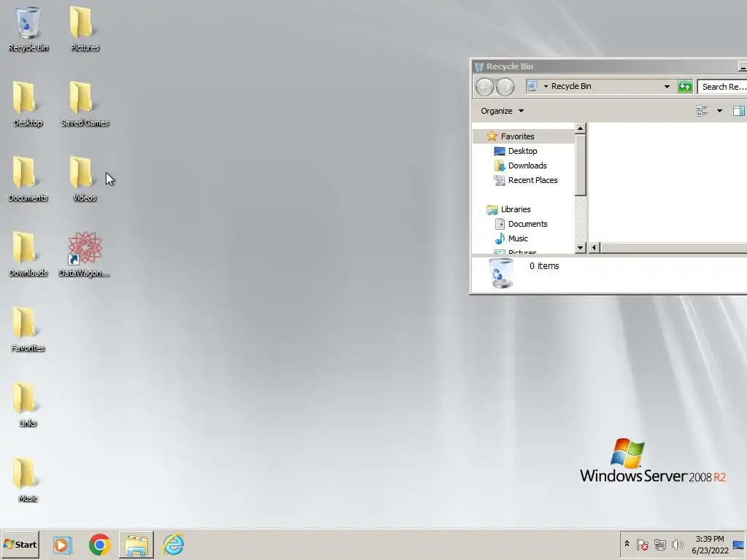The height and width of the screenshot is (560, 747).
Task: Click horizontal scrollbar left arrow
Action: pos(594,248)
